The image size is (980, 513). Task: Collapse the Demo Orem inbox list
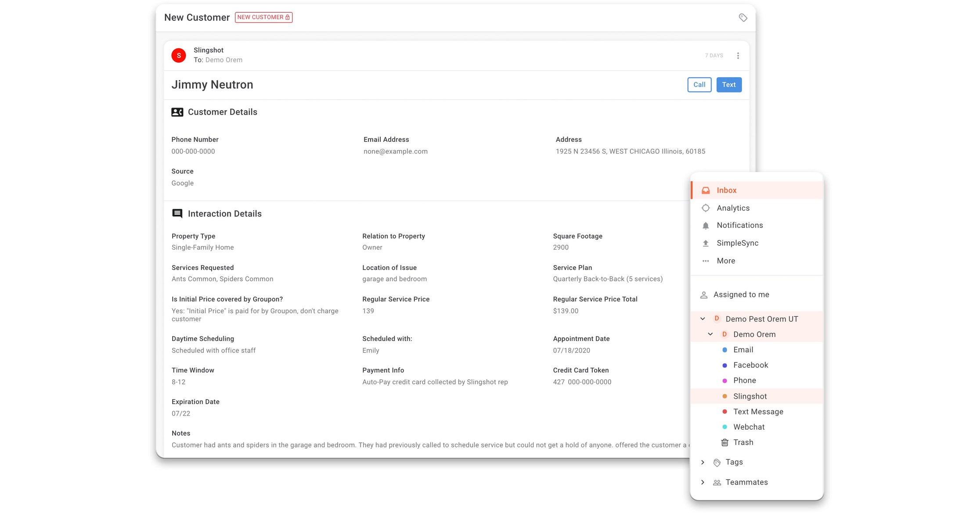[x=710, y=334]
